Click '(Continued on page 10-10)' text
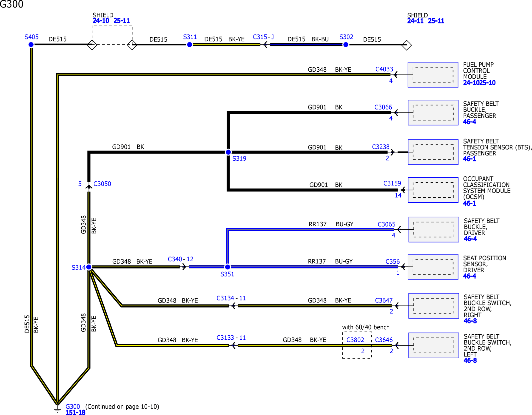Image resolution: width=532 pixels, height=415 pixels. (x=122, y=407)
